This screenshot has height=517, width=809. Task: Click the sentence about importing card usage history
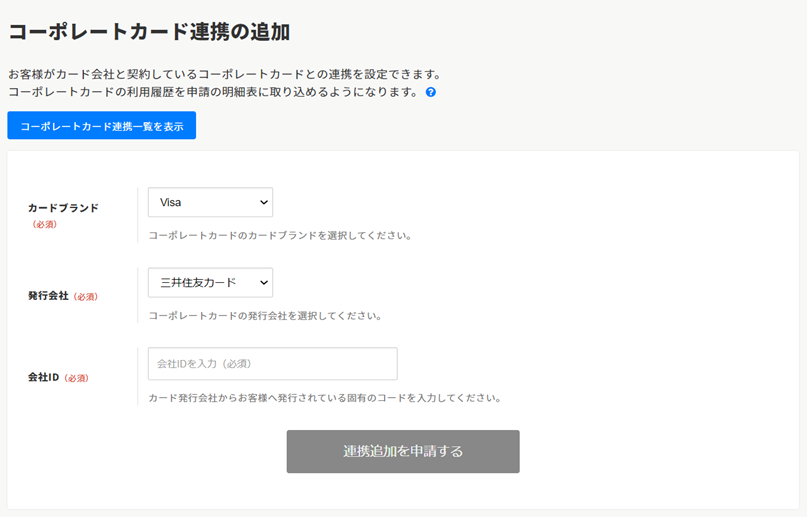[212, 92]
